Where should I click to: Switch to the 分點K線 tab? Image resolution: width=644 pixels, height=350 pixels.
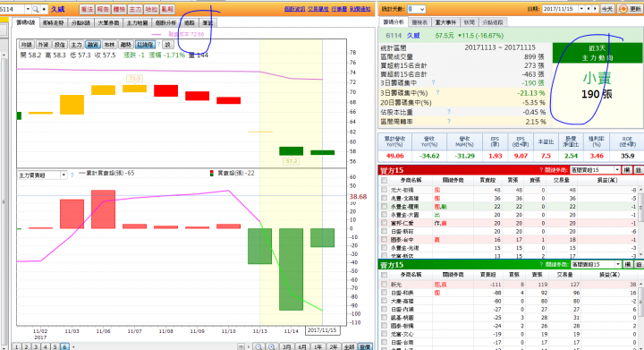80,23
